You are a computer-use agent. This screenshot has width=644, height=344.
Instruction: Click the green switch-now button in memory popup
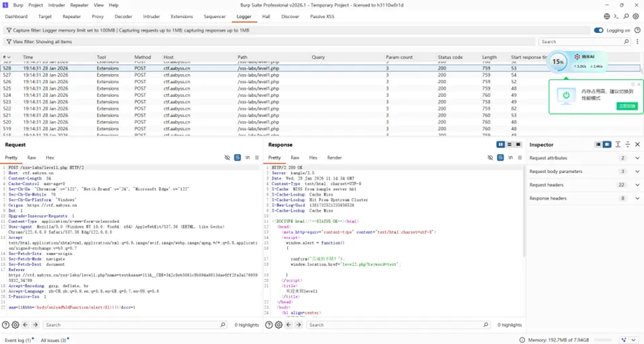[x=627, y=106]
